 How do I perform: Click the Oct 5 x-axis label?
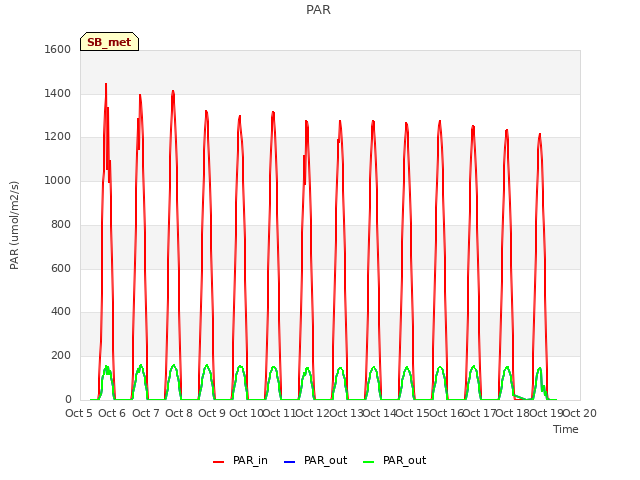[x=79, y=413]
